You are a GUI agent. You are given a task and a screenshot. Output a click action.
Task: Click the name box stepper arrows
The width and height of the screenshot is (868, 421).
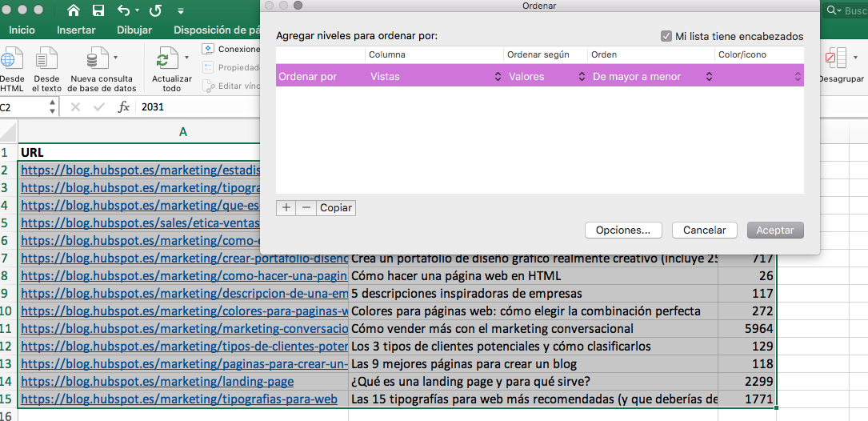(52, 107)
